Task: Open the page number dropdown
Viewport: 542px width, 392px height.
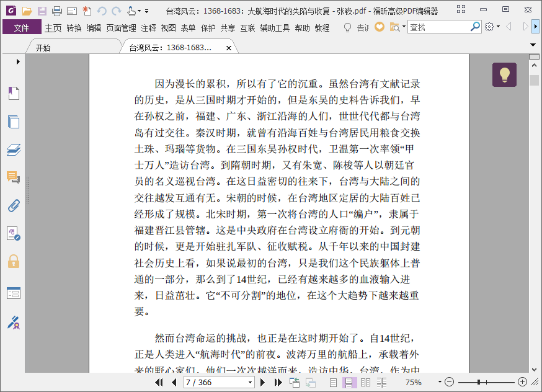Action: [x=250, y=383]
